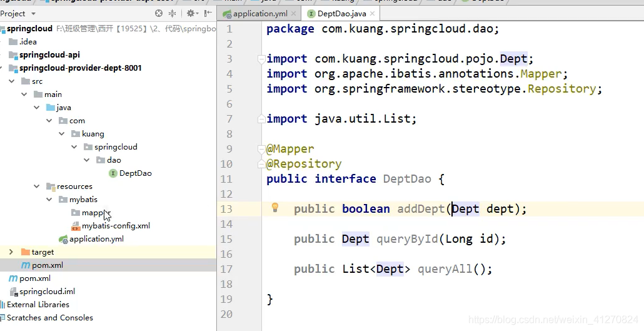Image resolution: width=644 pixels, height=331 pixels.
Task: Select External Libraries node
Action: click(x=38, y=305)
